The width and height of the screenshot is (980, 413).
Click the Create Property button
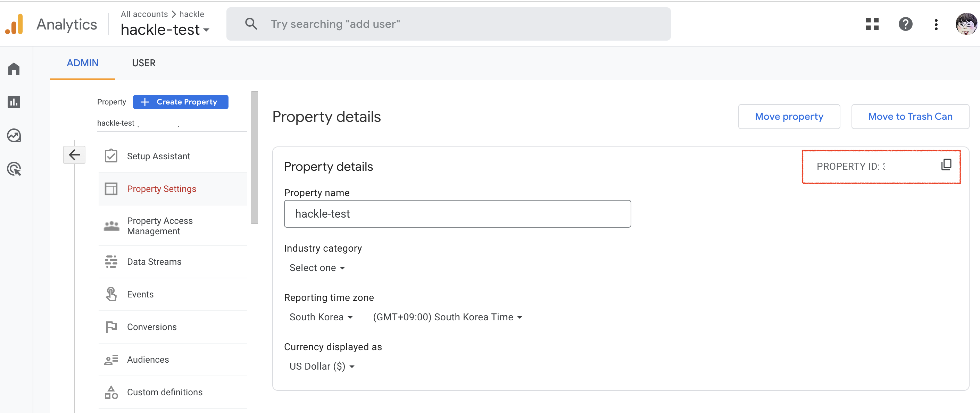click(181, 101)
